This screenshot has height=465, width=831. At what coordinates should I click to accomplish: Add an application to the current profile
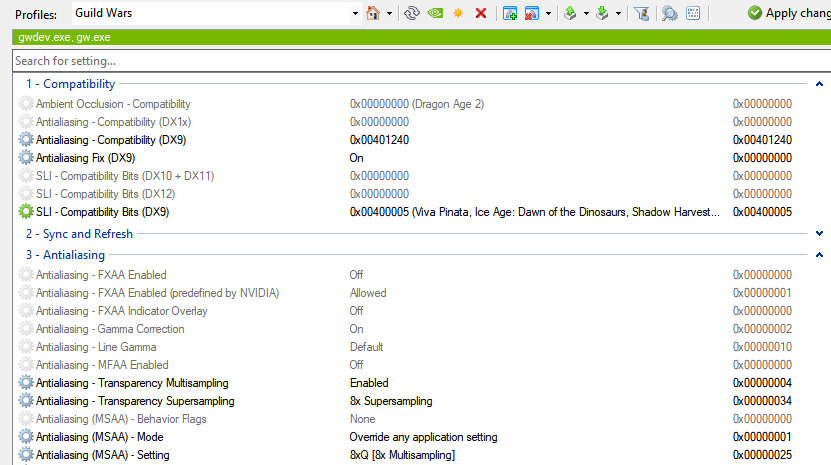pyautogui.click(x=510, y=13)
